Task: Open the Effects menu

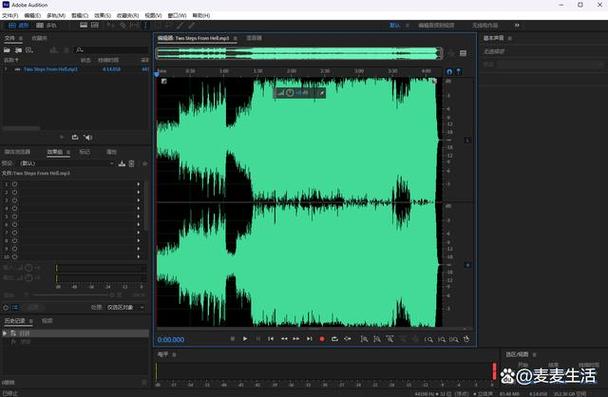Action: [102, 16]
